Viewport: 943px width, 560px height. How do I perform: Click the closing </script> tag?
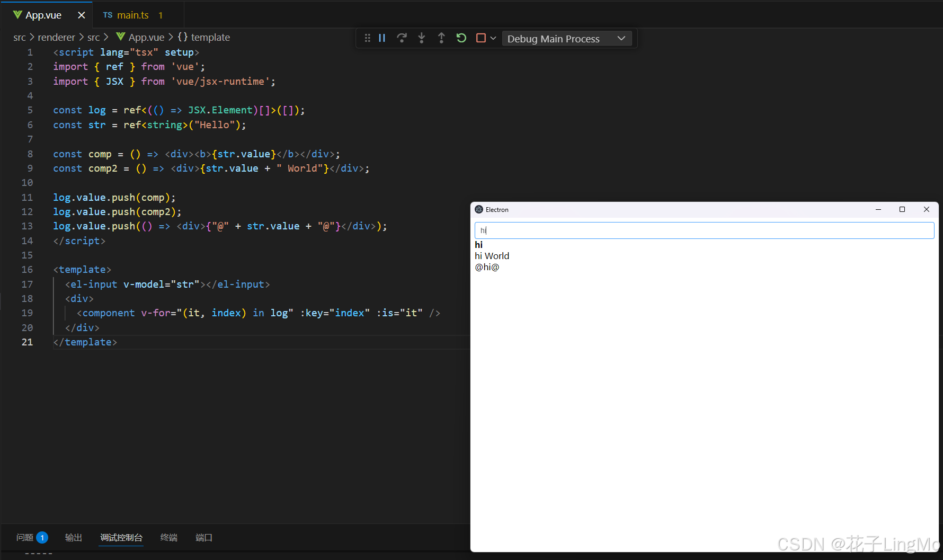[79, 241]
